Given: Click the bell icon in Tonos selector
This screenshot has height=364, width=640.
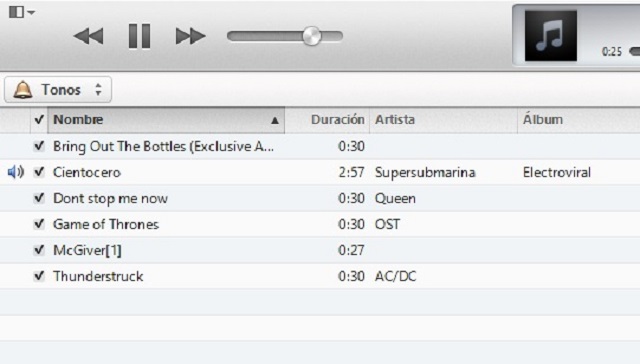Looking at the screenshot, I should pyautogui.click(x=22, y=89).
